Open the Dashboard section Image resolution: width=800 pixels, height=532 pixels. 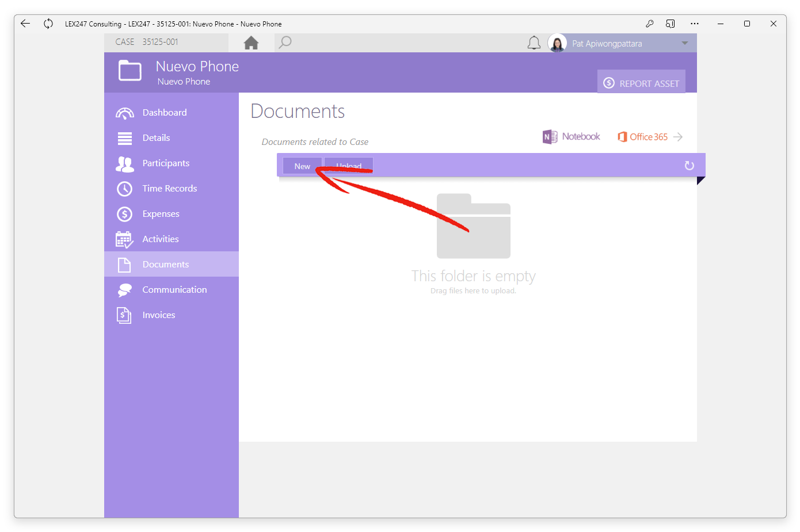172,112
